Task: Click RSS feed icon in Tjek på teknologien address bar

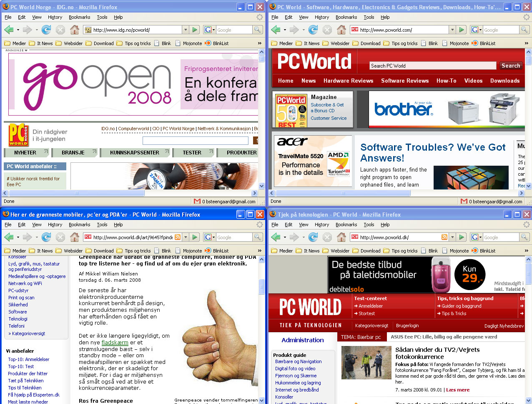Action: coord(444,237)
